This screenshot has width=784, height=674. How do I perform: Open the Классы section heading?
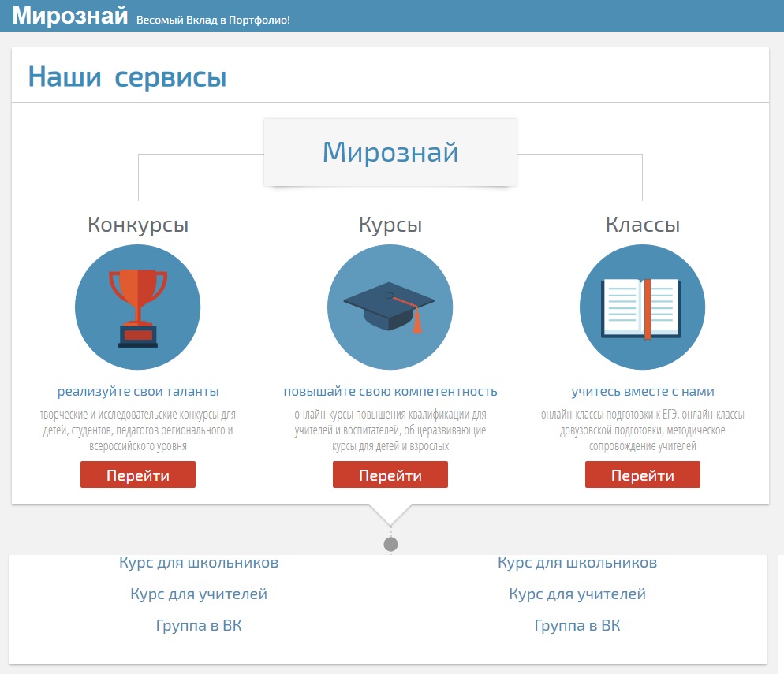(x=643, y=225)
